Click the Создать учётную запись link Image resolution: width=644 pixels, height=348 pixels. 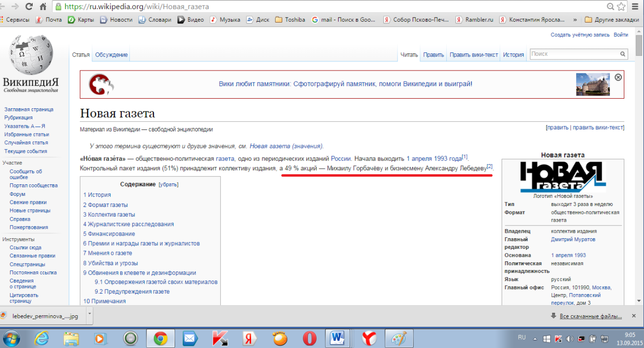(580, 35)
